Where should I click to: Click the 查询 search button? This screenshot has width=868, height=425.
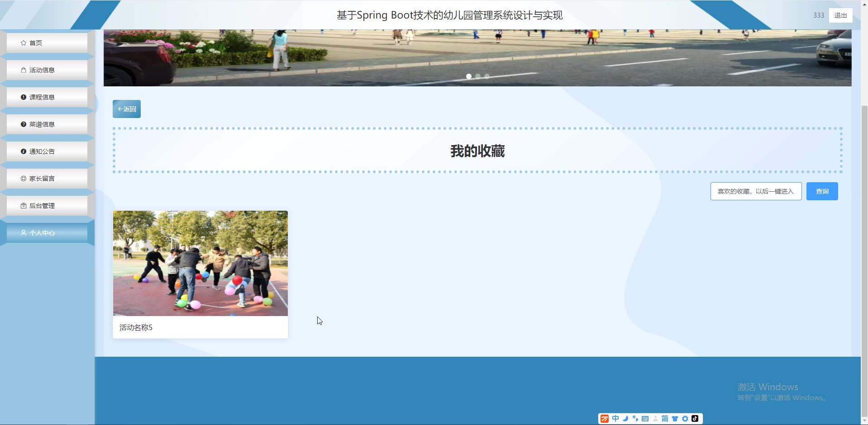tap(822, 191)
